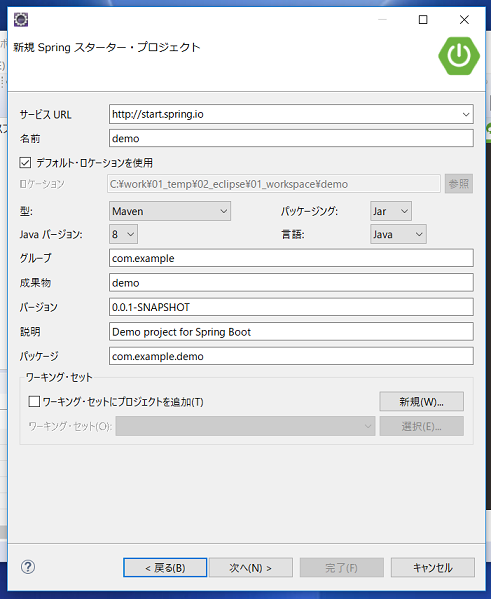Click the Eclipse icon in title bar
This screenshot has height=599, width=491.
[21, 19]
